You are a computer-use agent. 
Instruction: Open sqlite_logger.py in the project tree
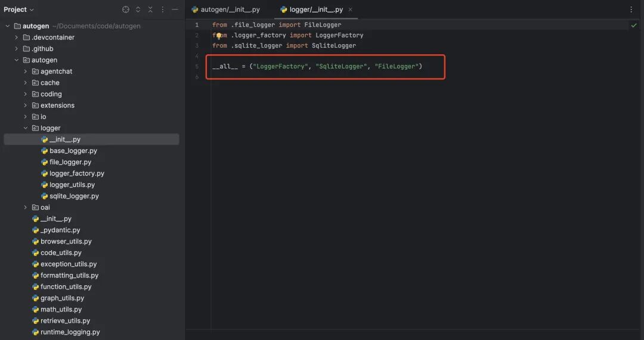(74, 196)
